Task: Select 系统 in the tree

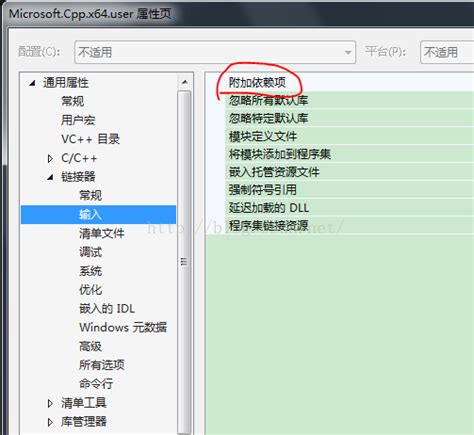Action: tap(90, 271)
